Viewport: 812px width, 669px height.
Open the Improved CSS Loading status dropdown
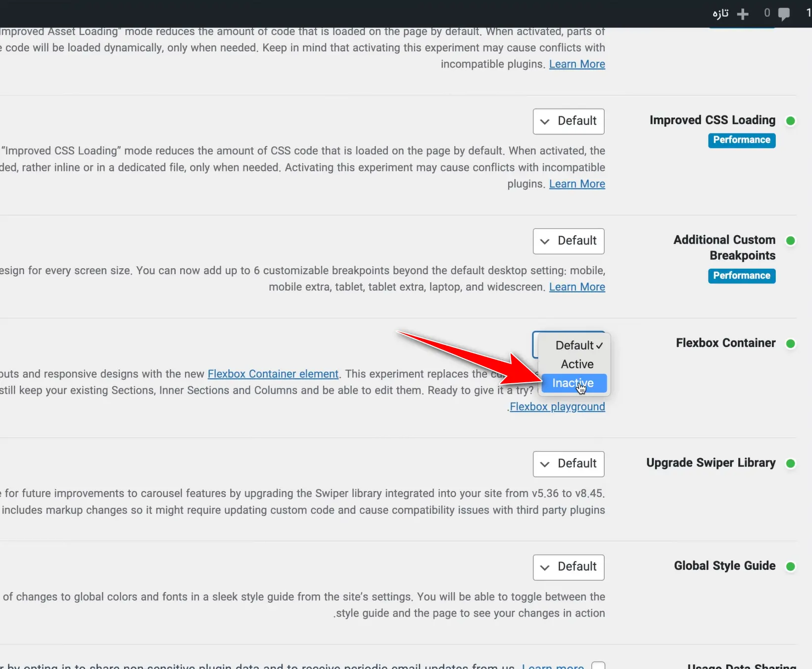(569, 121)
